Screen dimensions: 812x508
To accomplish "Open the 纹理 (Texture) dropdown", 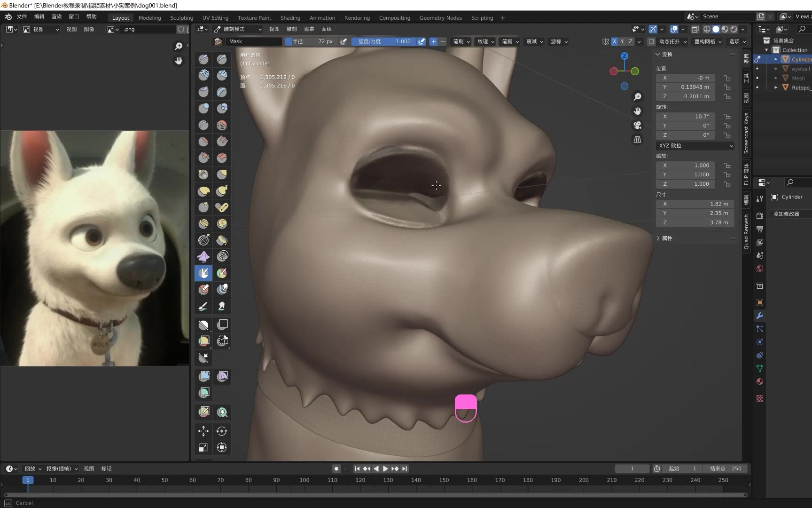I will pos(486,41).
